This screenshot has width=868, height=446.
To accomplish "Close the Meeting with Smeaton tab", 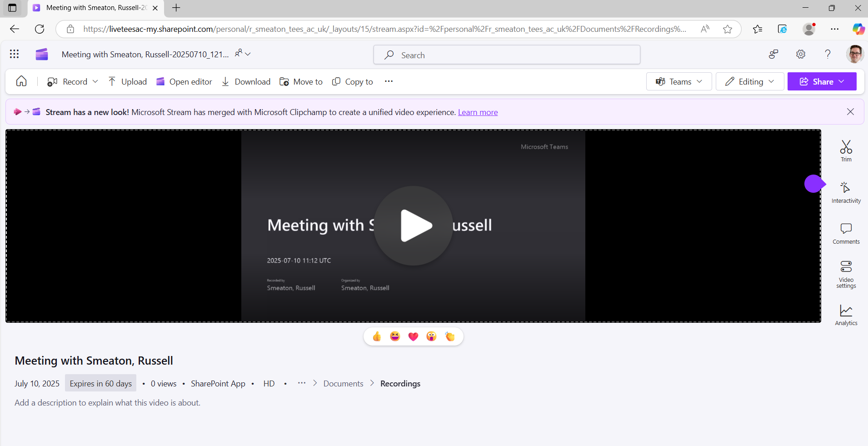I will (x=155, y=8).
